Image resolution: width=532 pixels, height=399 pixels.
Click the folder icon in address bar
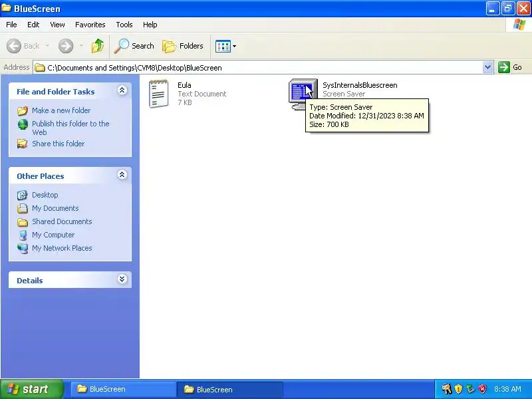40,68
